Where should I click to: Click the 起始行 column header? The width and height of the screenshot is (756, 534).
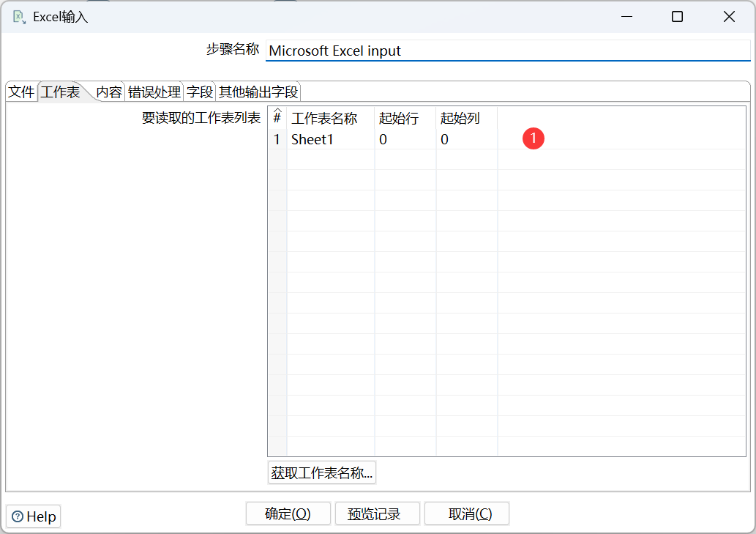coord(405,118)
